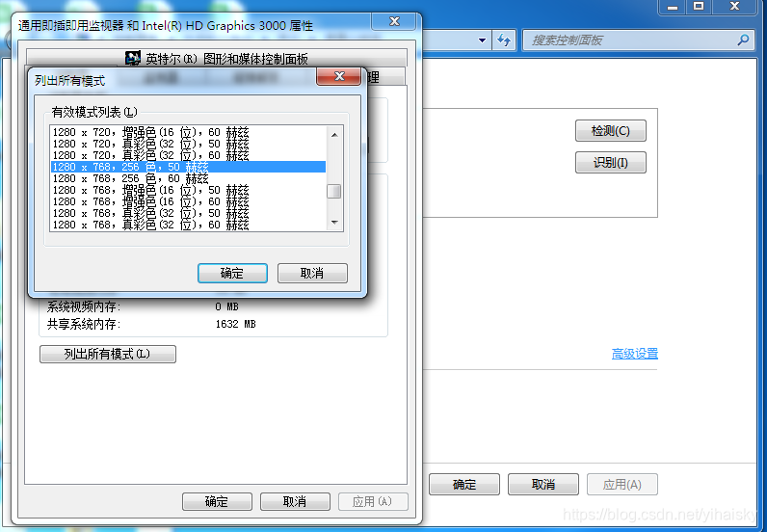Image resolution: width=767 pixels, height=532 pixels.
Task: Select 1280 x 768 真彩色 (32 位) 50 赫兹 mode
Action: point(188,213)
